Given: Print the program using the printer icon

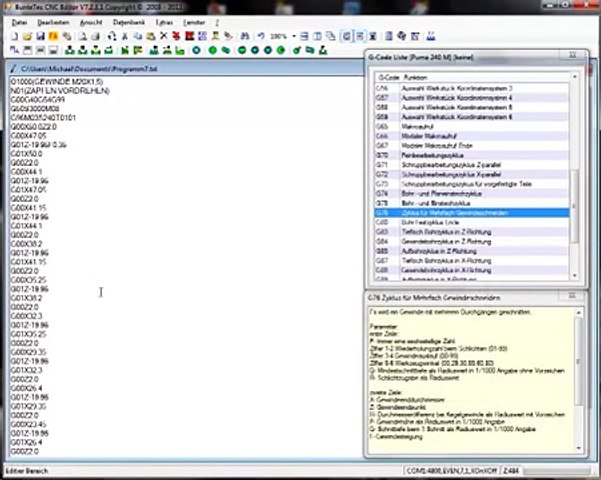Looking at the screenshot, I should (x=95, y=36).
